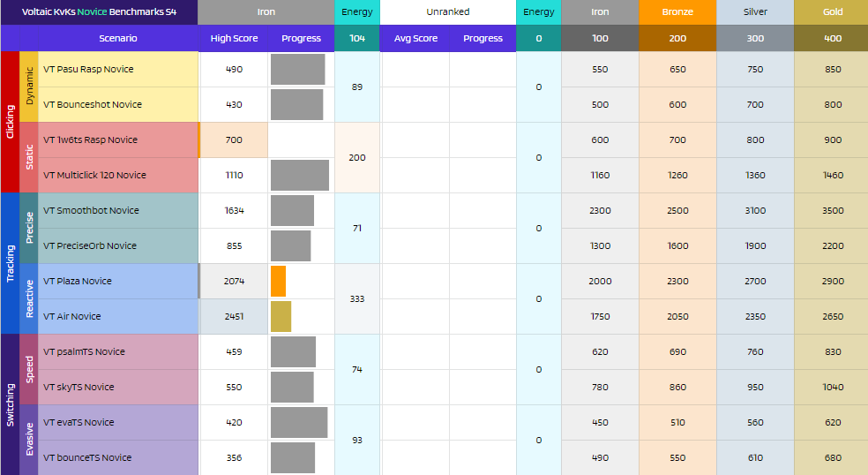The height and width of the screenshot is (475, 868).
Task: Click the high score 1110 cell
Action: click(x=234, y=175)
